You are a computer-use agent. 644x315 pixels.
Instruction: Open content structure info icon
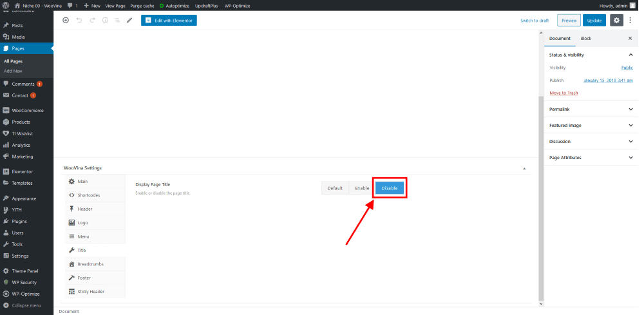105,20
